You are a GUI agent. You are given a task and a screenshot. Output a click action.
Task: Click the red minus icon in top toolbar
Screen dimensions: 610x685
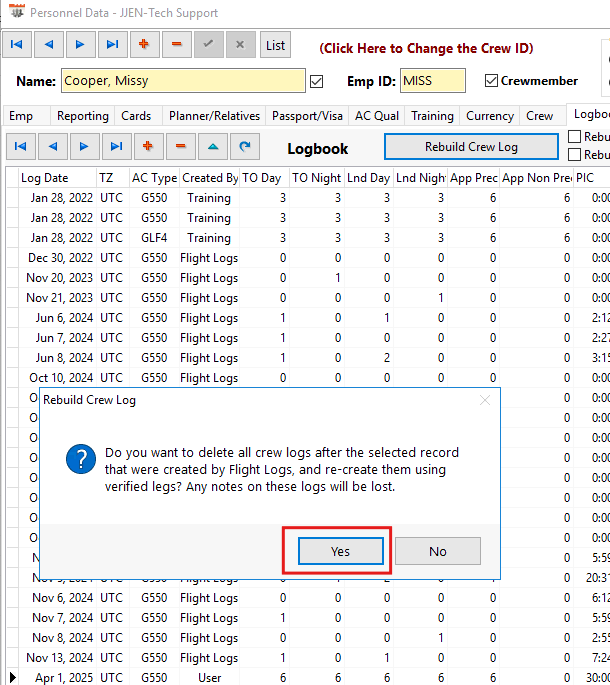tap(177, 45)
